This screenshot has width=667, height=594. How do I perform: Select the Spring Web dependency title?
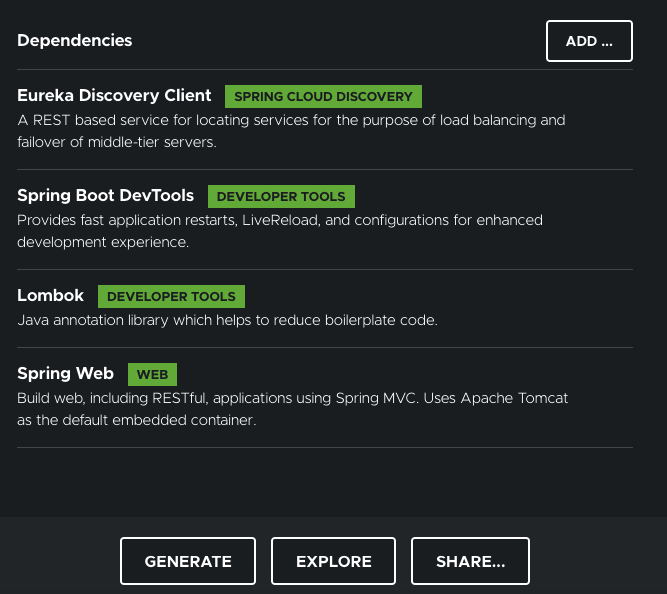[x=66, y=374]
